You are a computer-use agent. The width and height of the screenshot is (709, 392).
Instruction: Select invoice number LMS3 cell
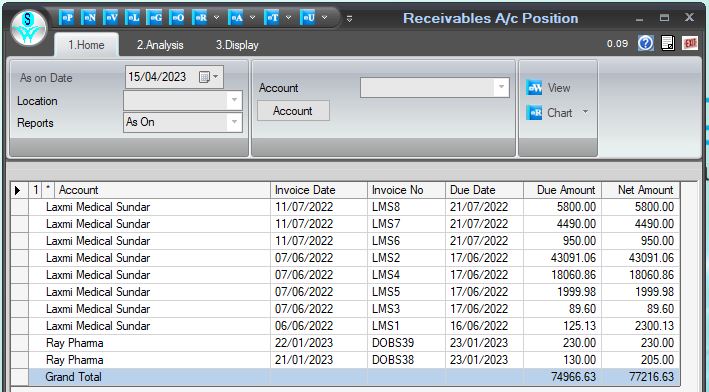[406, 309]
